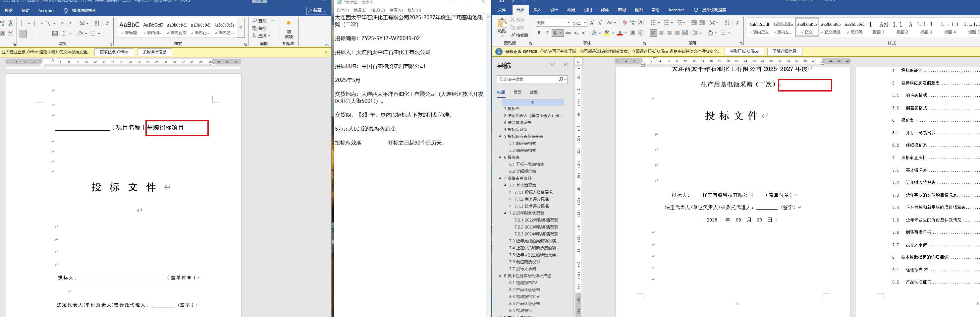Click the Shrink Font icon in right Word
Screen dimensions: 980x317
click(600, 23)
